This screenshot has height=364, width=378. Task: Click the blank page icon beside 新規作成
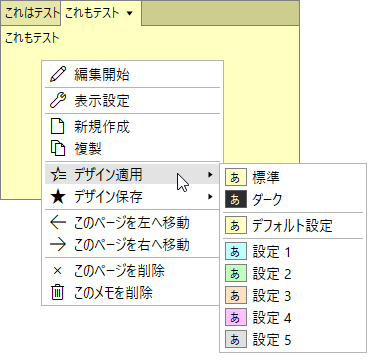58,126
